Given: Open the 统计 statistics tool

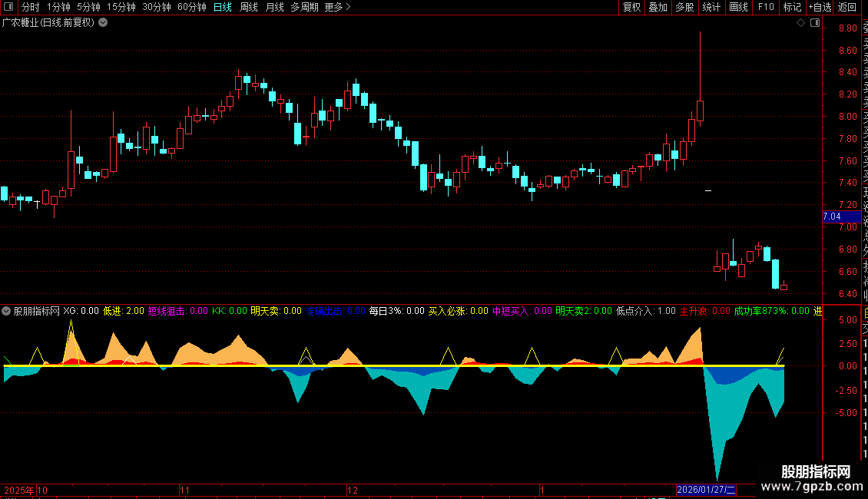Looking at the screenshot, I should (711, 7).
